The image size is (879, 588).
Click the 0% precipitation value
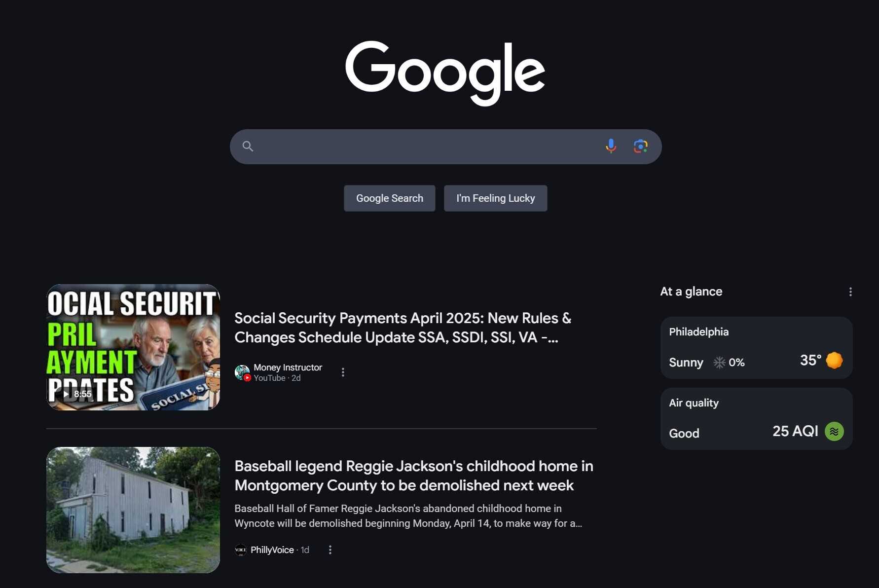736,363
